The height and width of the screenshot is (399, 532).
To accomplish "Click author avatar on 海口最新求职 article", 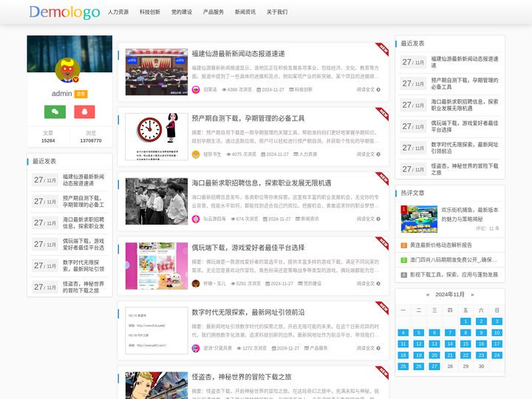I will pyautogui.click(x=196, y=219).
